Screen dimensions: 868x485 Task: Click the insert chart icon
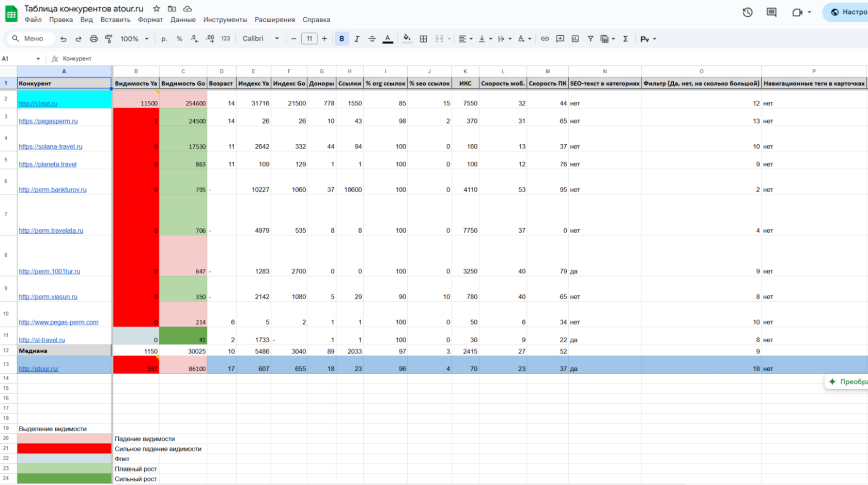click(x=575, y=39)
